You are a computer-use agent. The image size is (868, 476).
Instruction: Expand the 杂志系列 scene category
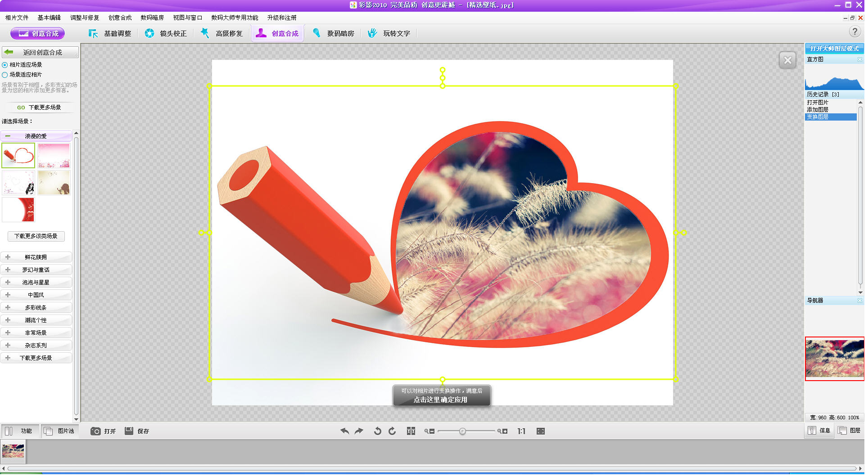click(x=36, y=346)
